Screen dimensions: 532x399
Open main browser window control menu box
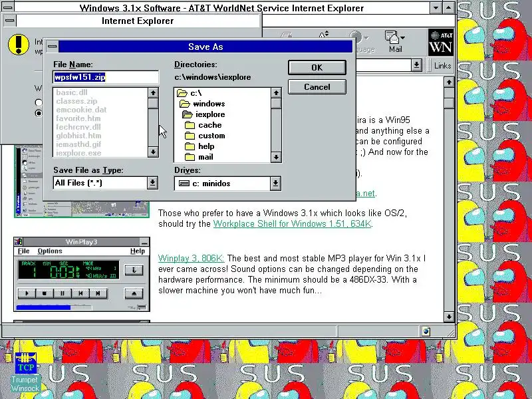pos(7,7)
